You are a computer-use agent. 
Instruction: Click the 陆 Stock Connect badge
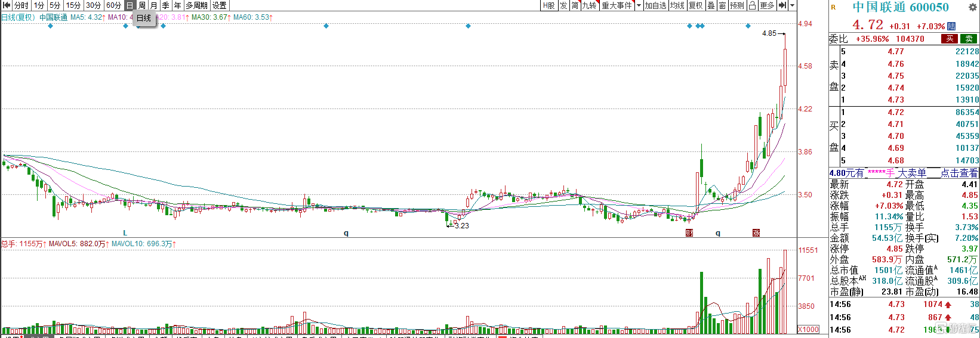tap(951, 26)
